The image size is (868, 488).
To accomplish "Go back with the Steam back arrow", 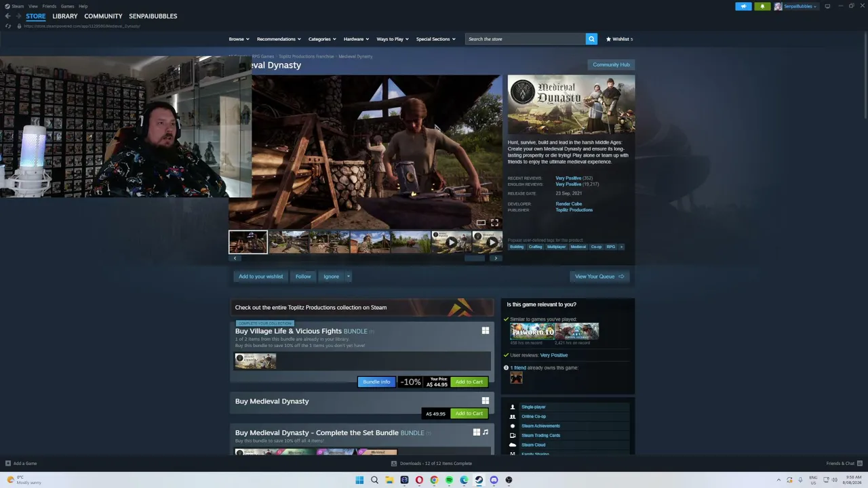I will [8, 16].
